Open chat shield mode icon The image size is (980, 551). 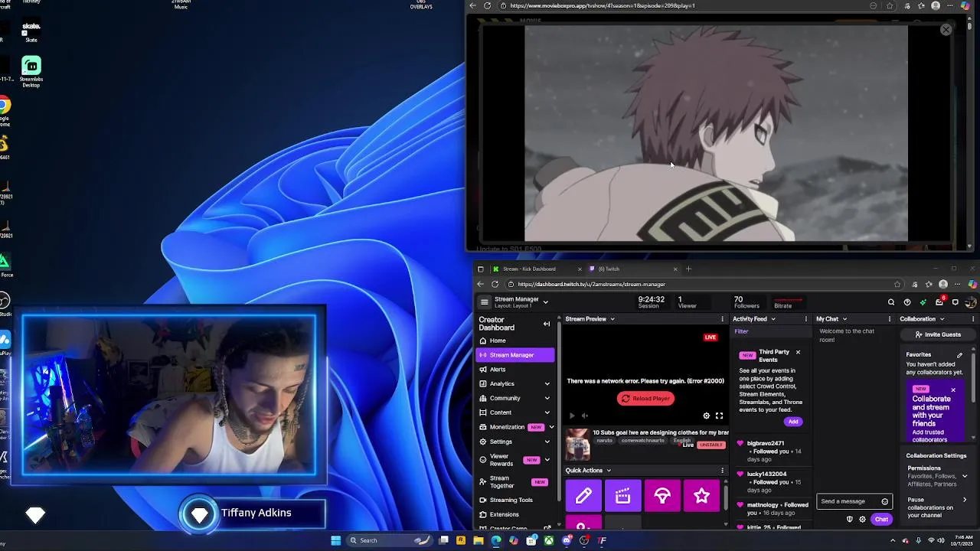(x=849, y=520)
